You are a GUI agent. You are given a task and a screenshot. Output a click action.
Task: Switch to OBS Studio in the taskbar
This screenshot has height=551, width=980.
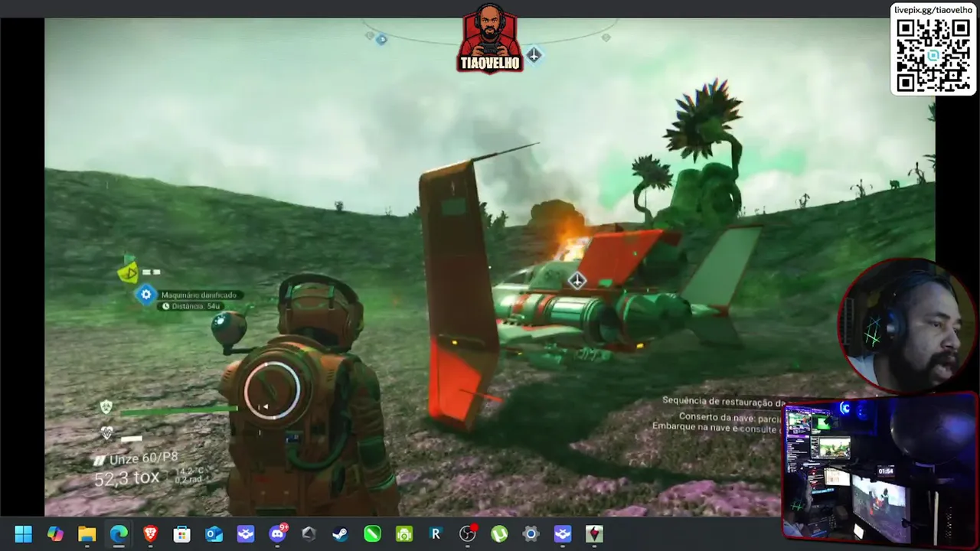click(468, 534)
